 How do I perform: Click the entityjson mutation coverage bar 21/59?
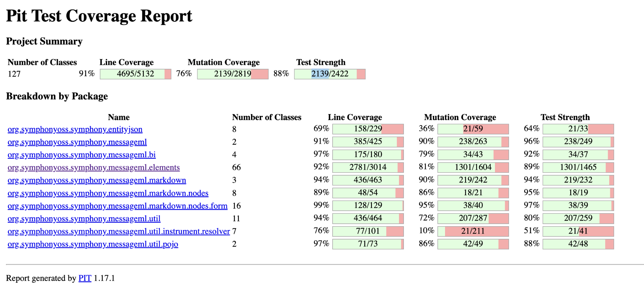[x=473, y=129]
